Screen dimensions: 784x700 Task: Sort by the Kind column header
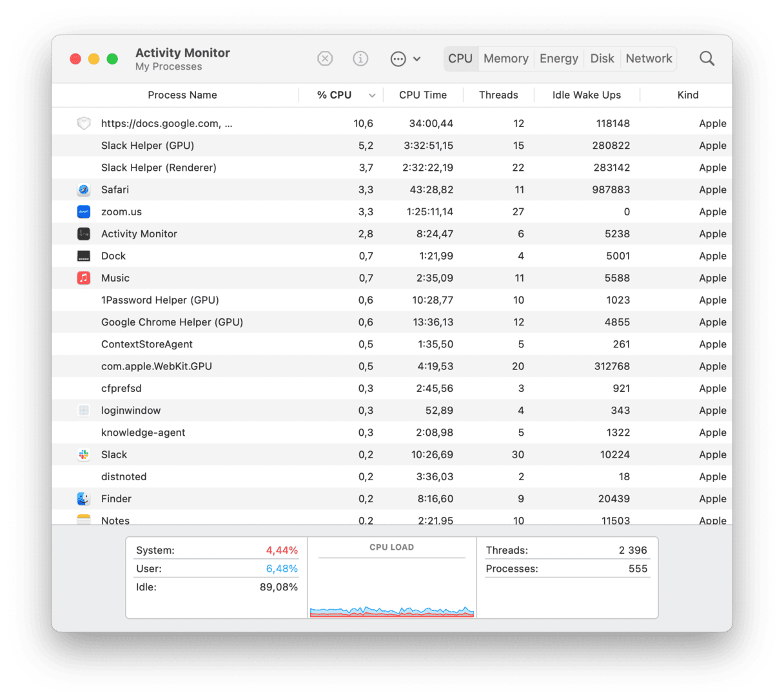pyautogui.click(x=688, y=95)
